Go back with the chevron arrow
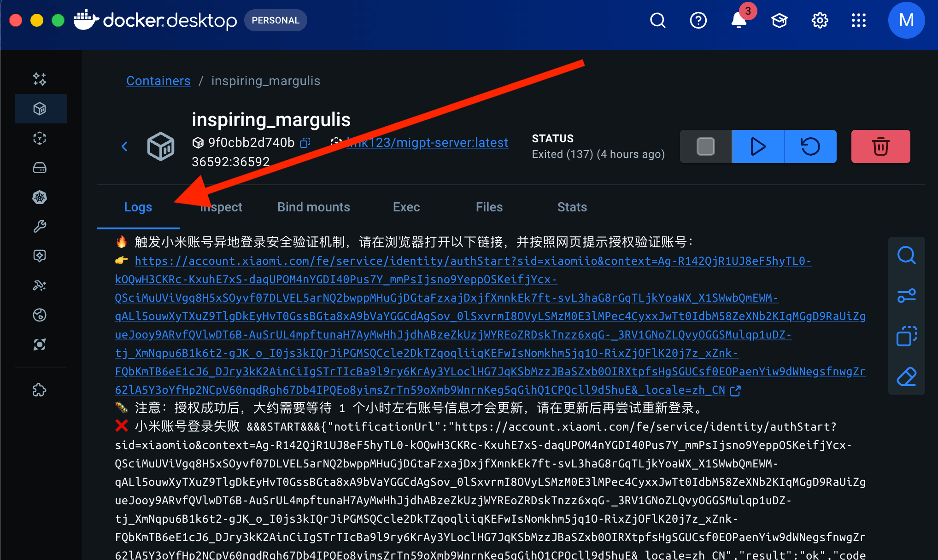Screen dimensions: 938x560 click(x=124, y=146)
